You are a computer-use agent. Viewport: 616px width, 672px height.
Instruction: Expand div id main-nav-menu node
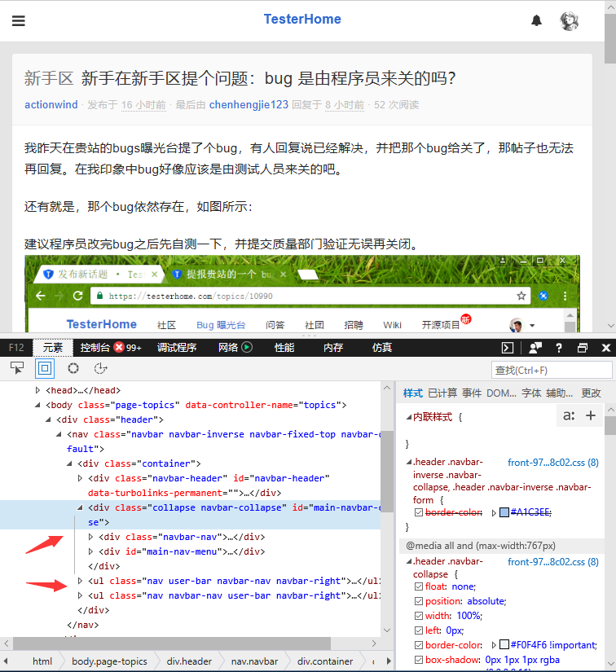[x=90, y=551]
